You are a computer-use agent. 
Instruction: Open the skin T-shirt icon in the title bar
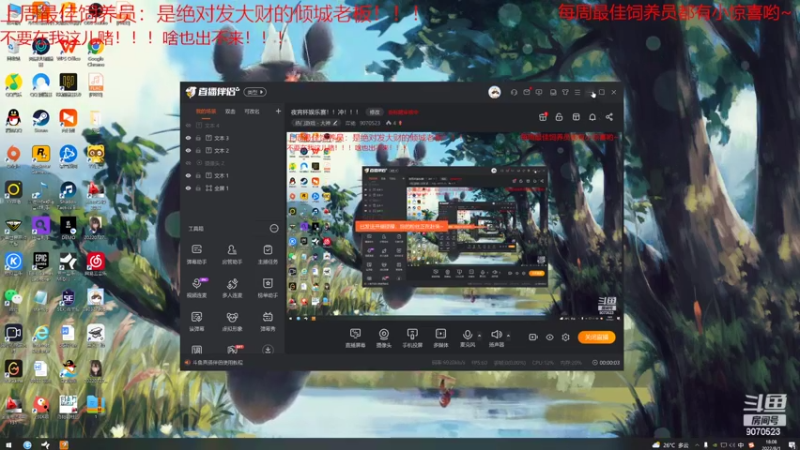pos(565,92)
